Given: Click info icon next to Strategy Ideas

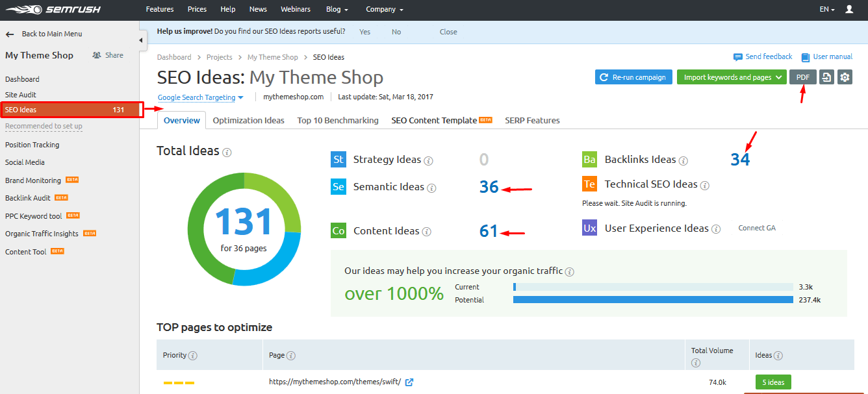Looking at the screenshot, I should [x=429, y=160].
